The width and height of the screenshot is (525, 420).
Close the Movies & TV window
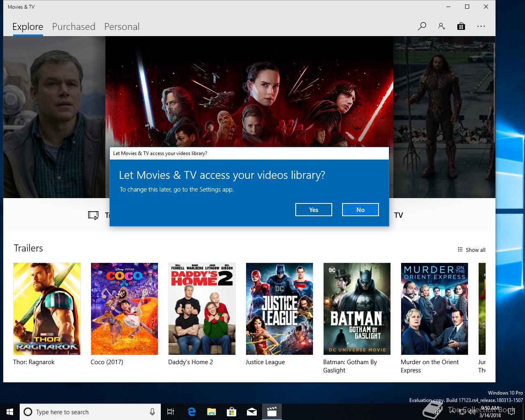click(x=486, y=7)
